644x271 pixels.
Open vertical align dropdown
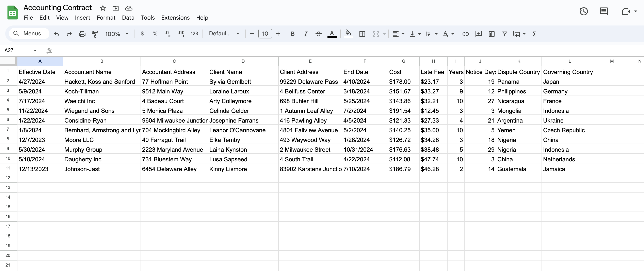tap(415, 34)
